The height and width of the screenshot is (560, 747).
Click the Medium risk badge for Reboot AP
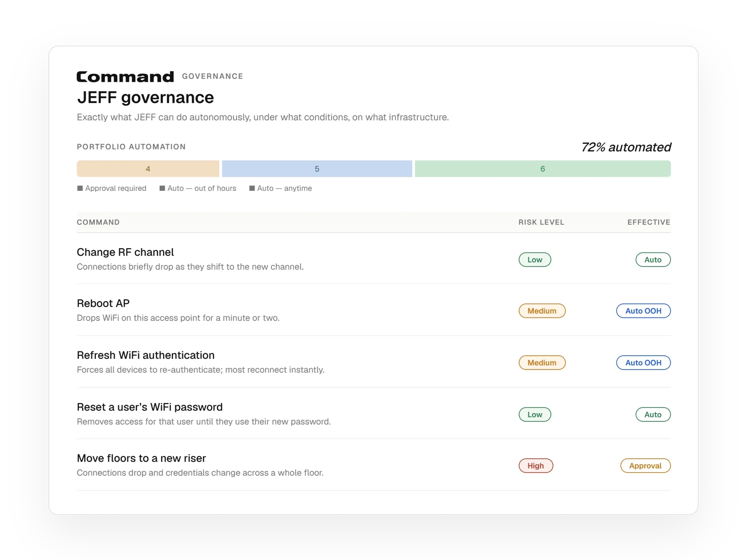pos(542,311)
